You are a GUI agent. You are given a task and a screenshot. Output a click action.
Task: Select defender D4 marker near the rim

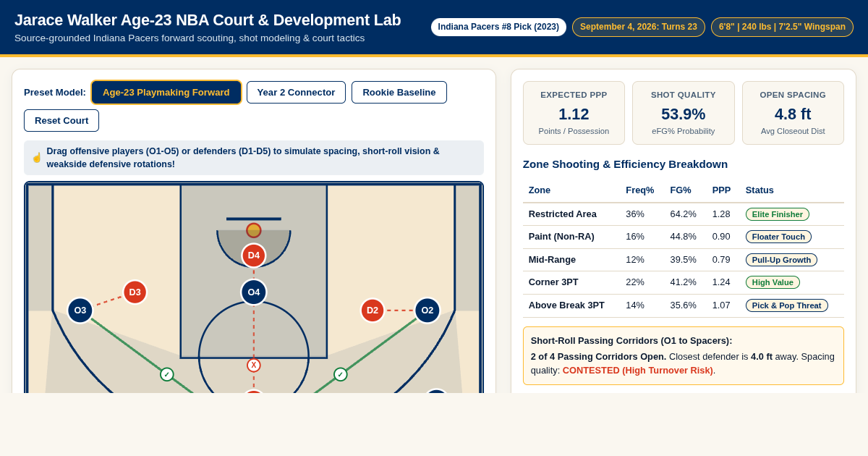click(254, 256)
